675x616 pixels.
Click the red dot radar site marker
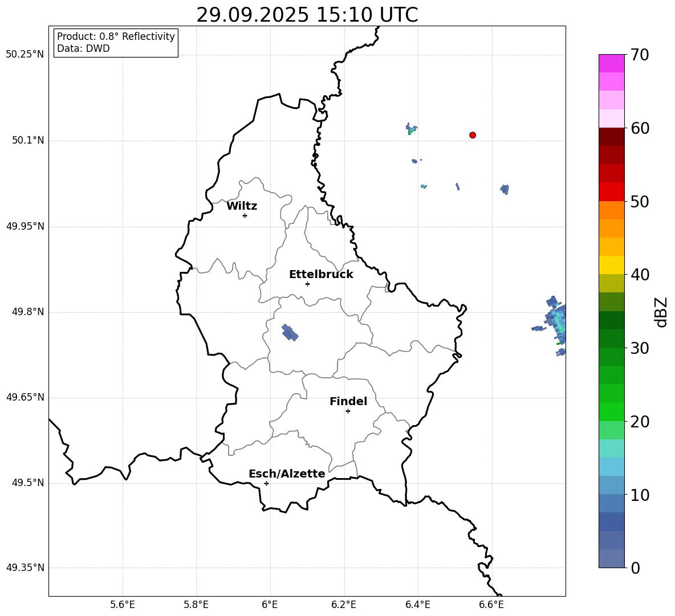tap(473, 135)
